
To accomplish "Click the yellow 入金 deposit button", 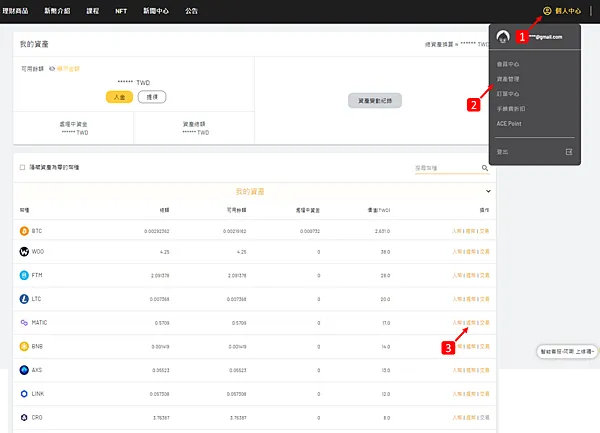I will 119,97.
